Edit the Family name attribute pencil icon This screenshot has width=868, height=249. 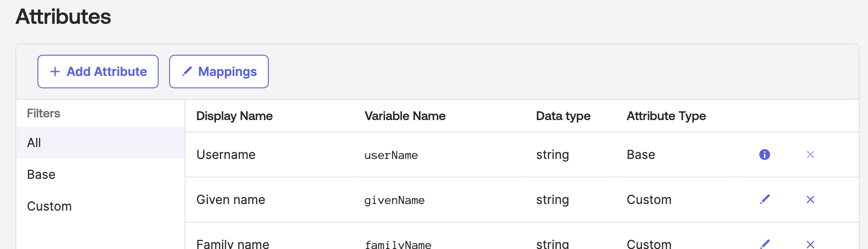765,244
